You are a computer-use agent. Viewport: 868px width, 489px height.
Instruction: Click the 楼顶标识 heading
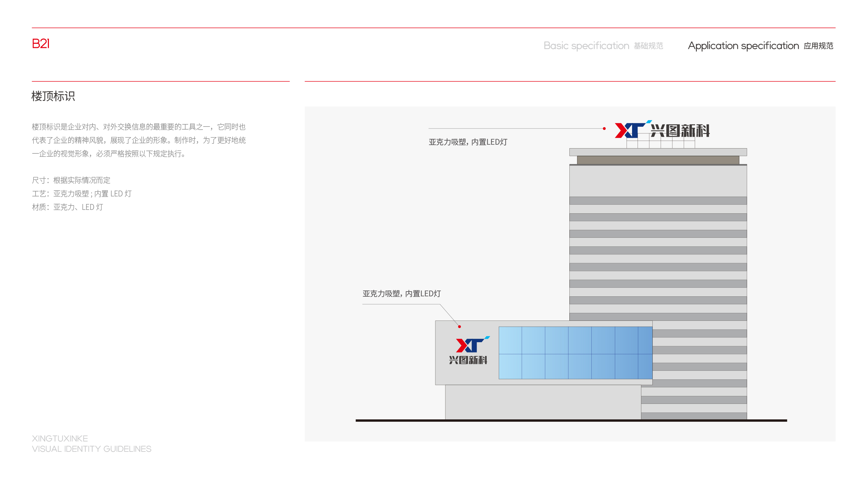pyautogui.click(x=53, y=96)
